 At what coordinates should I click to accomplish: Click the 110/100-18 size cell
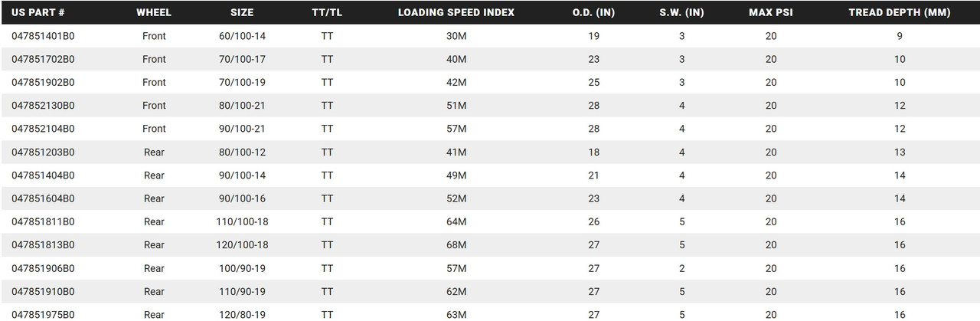click(242, 222)
